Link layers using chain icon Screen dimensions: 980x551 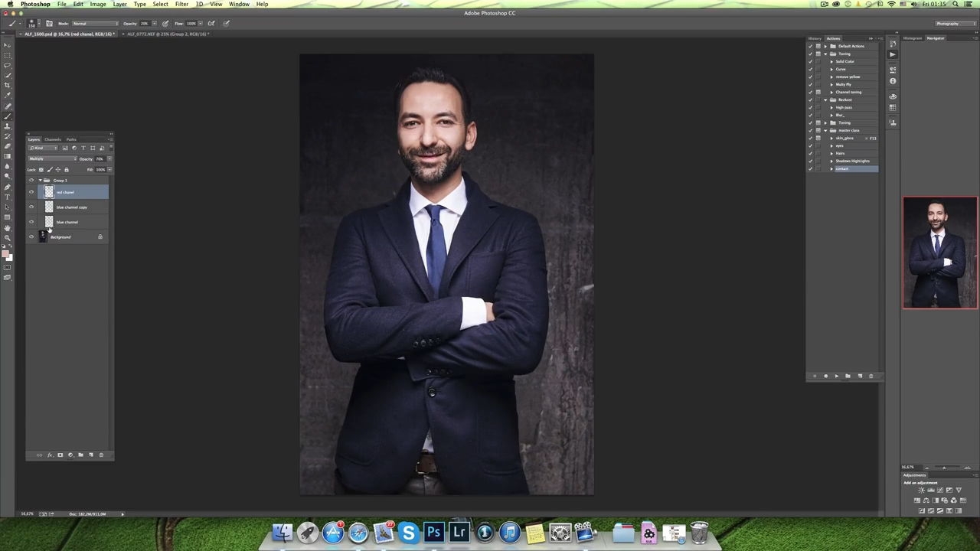tap(40, 455)
